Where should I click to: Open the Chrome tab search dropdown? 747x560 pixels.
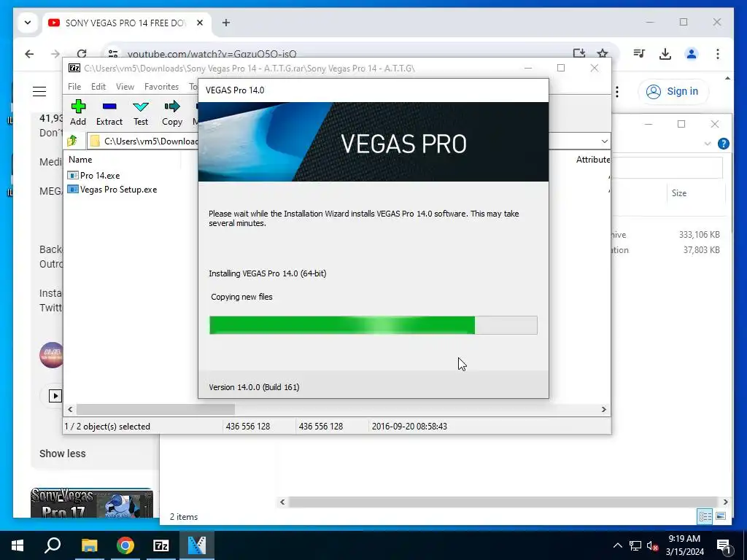[x=28, y=23]
